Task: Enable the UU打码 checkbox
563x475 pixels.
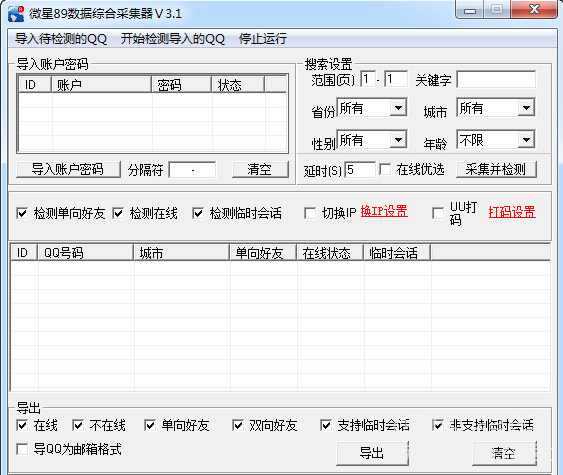Action: click(438, 213)
